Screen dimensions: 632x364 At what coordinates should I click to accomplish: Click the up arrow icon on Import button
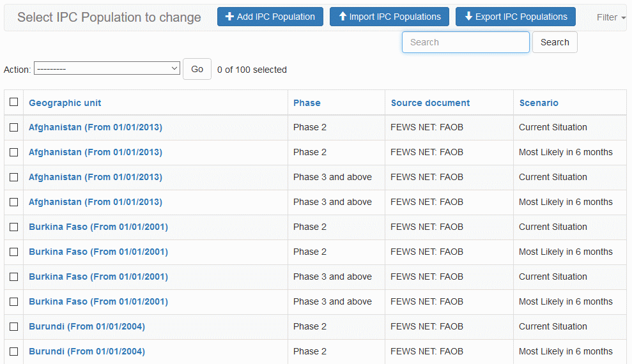pyautogui.click(x=342, y=17)
